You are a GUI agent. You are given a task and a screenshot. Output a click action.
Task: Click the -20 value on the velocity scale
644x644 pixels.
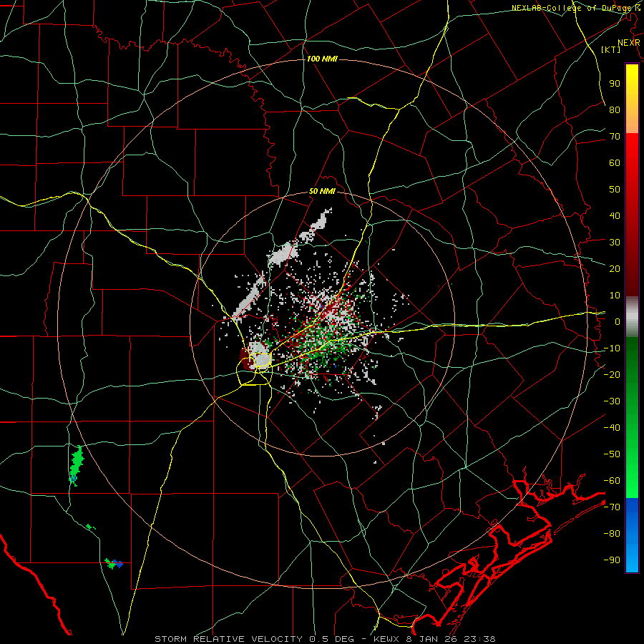pyautogui.click(x=612, y=374)
